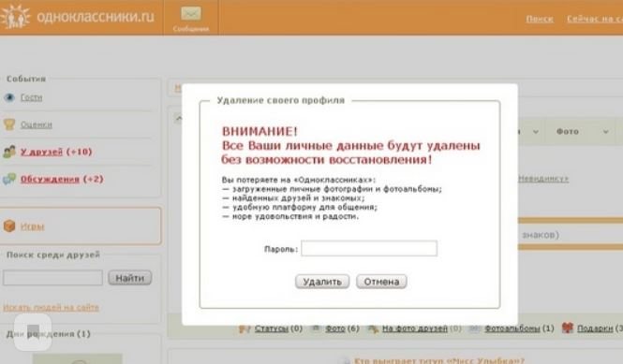
Task: Click the Игры cube icon
Action: pyautogui.click(x=9, y=226)
